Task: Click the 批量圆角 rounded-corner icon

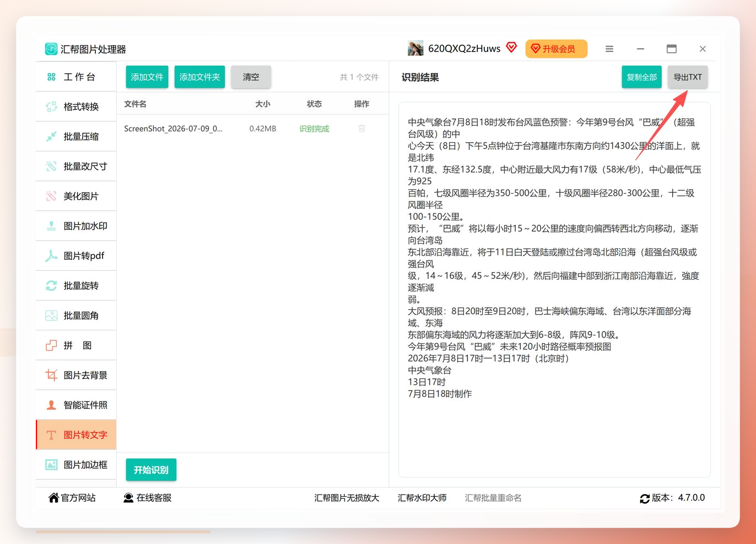Action: pos(51,315)
